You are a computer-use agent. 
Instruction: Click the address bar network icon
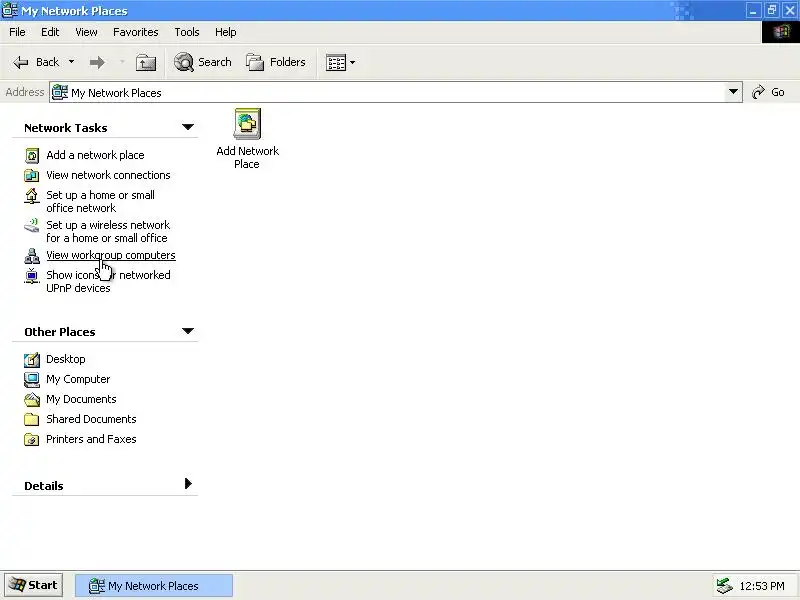click(x=60, y=92)
